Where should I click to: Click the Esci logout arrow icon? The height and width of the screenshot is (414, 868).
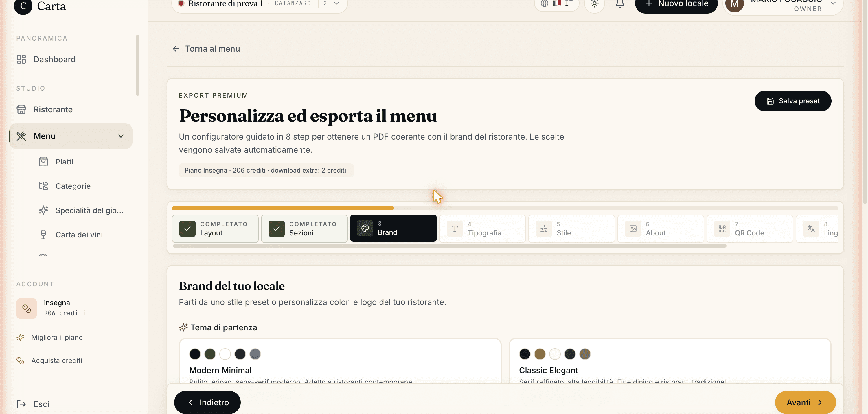pyautogui.click(x=21, y=404)
